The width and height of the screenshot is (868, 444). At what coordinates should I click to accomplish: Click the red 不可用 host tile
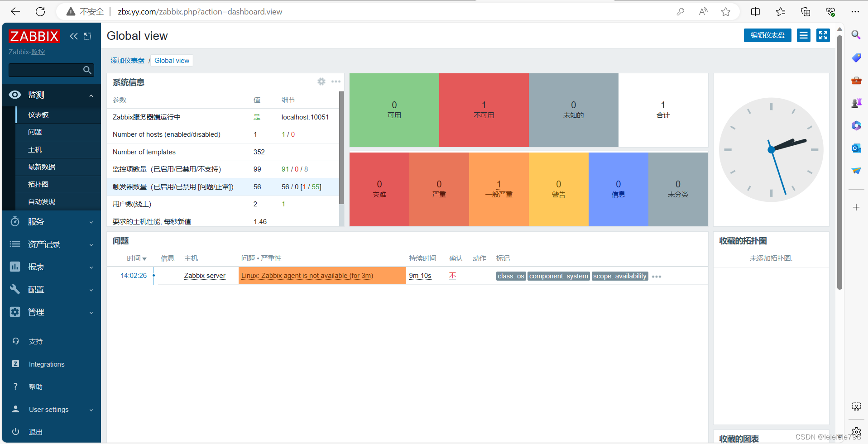pyautogui.click(x=484, y=110)
